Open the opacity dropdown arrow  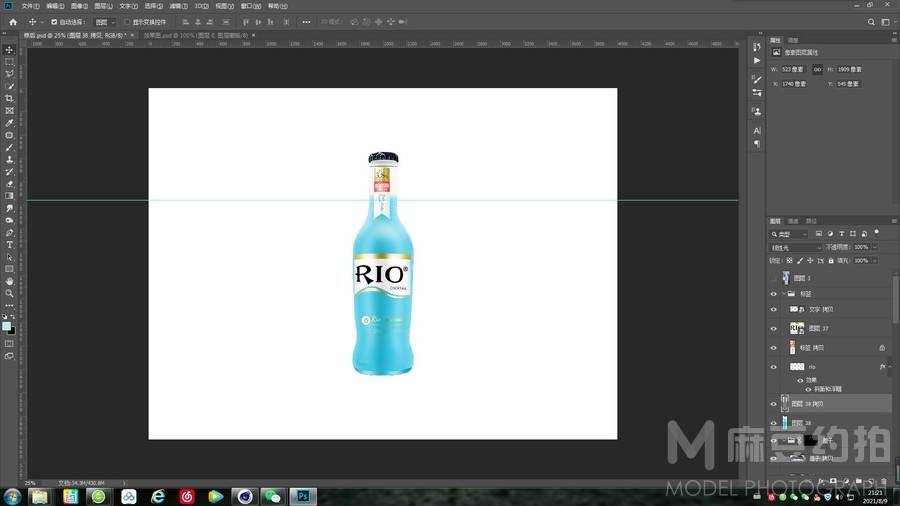(x=875, y=247)
